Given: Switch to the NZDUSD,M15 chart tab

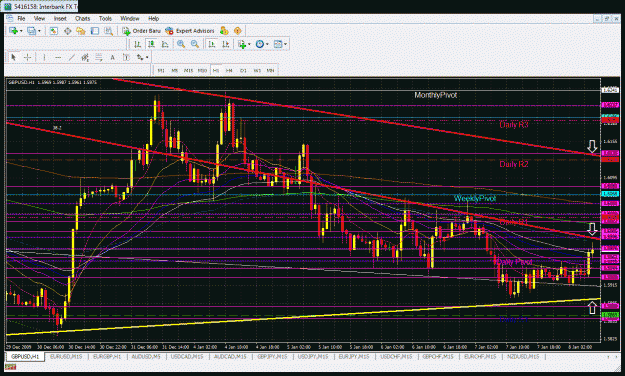Looking at the screenshot, I should (523, 356).
